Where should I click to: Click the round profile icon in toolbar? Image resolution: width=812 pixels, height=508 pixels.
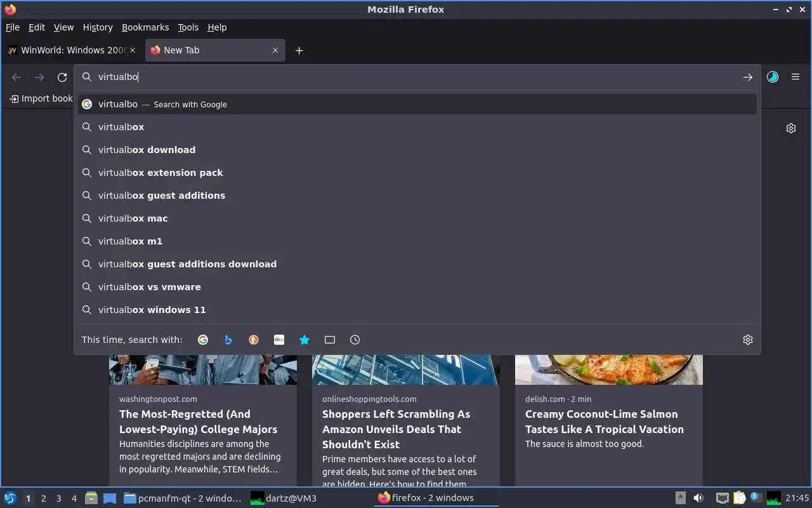click(772, 77)
